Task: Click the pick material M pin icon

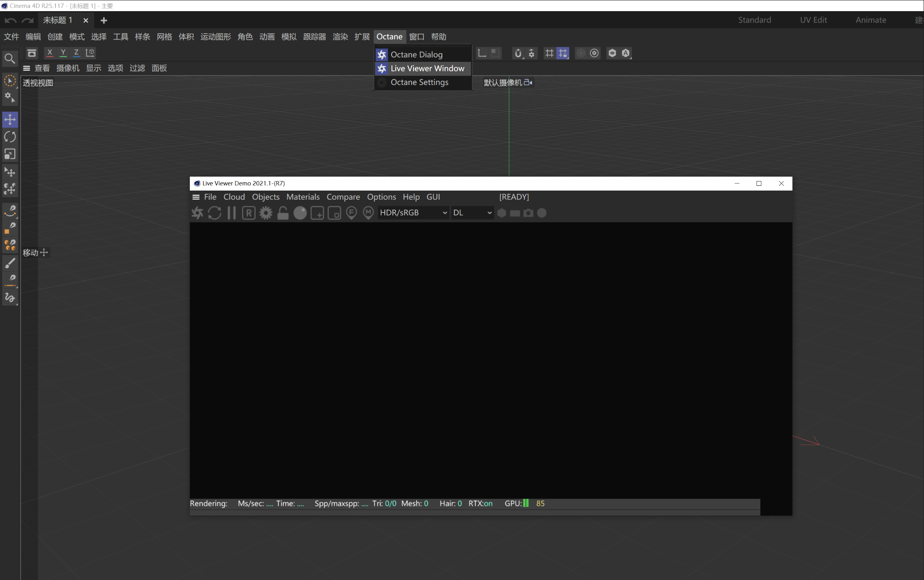Action: (x=368, y=213)
